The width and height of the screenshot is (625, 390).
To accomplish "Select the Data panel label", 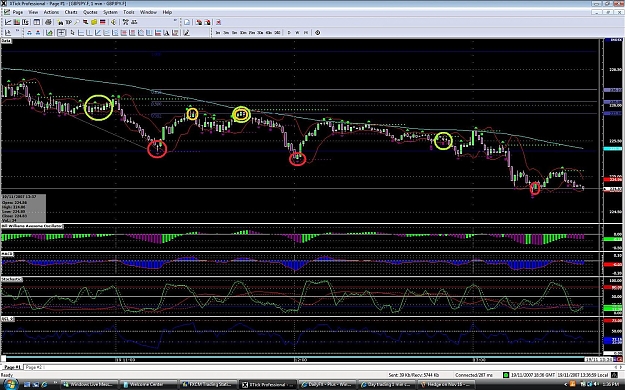I will pos(6,41).
